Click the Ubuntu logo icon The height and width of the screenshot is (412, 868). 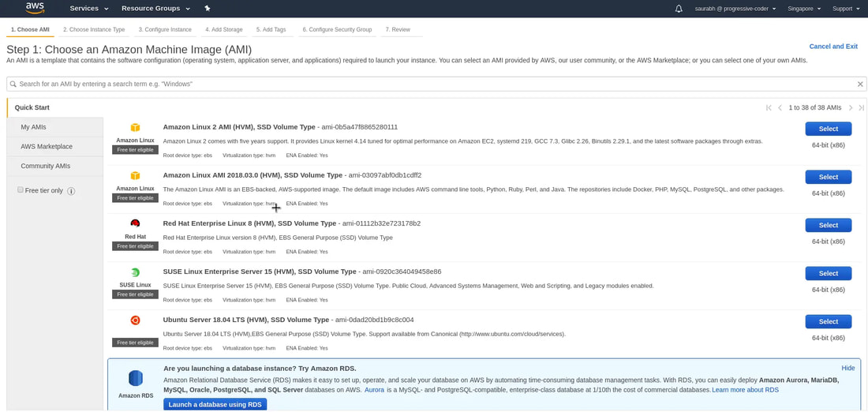click(135, 320)
